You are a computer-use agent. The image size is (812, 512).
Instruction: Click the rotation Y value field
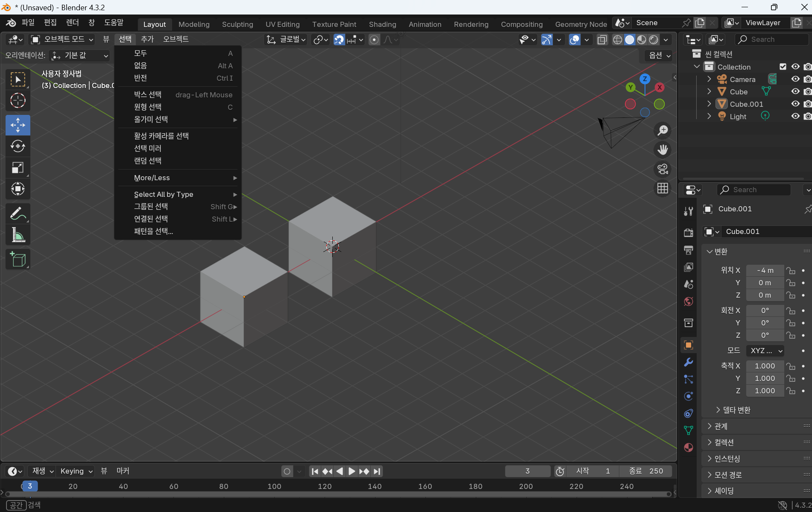765,323
